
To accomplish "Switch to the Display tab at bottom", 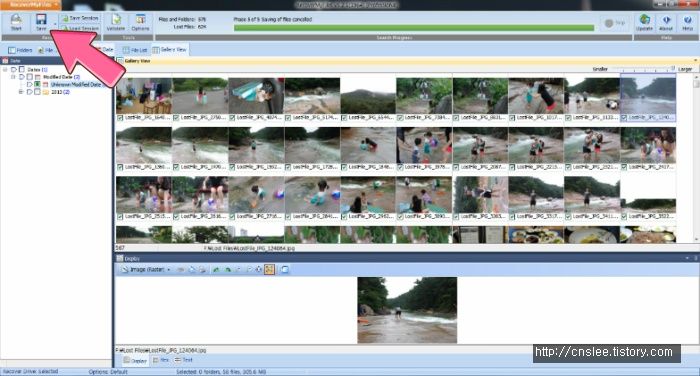I will pos(135,360).
